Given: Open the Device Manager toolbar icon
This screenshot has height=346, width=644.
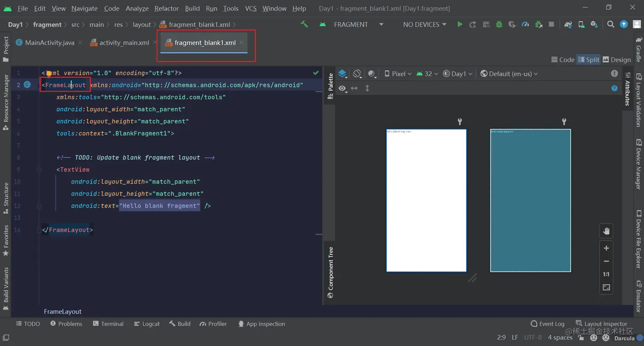Looking at the screenshot, I should pyautogui.click(x=581, y=24).
